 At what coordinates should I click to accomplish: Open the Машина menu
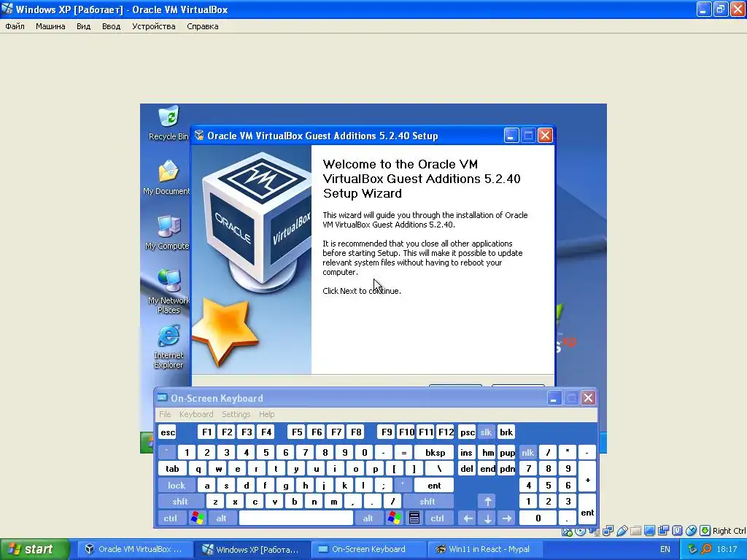(x=50, y=26)
